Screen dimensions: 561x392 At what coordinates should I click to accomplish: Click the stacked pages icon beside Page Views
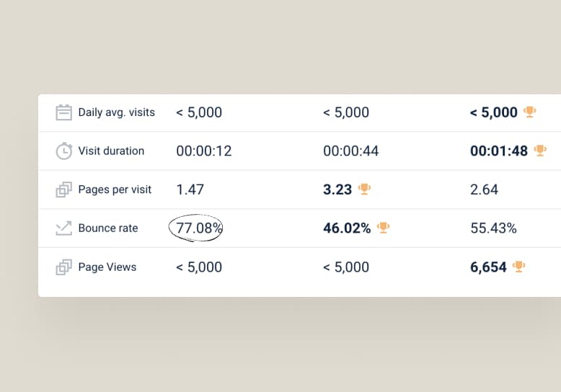64,267
